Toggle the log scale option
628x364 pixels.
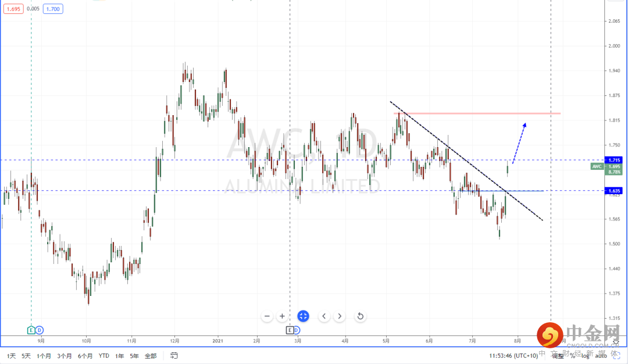(586, 356)
